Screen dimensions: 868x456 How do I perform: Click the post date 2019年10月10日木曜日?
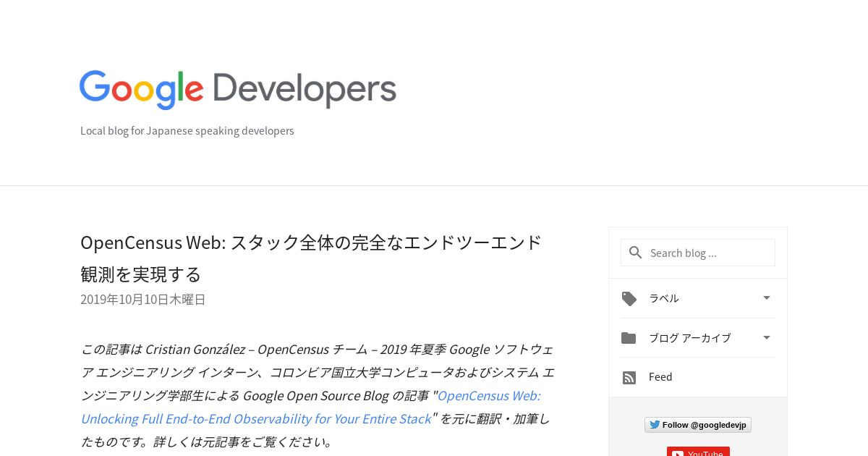coord(143,300)
